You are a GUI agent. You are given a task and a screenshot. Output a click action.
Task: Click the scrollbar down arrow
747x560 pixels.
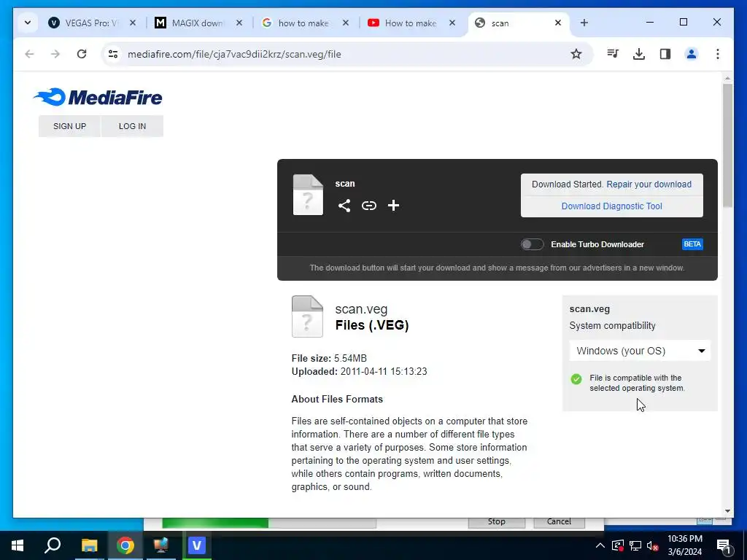pyautogui.click(x=727, y=511)
